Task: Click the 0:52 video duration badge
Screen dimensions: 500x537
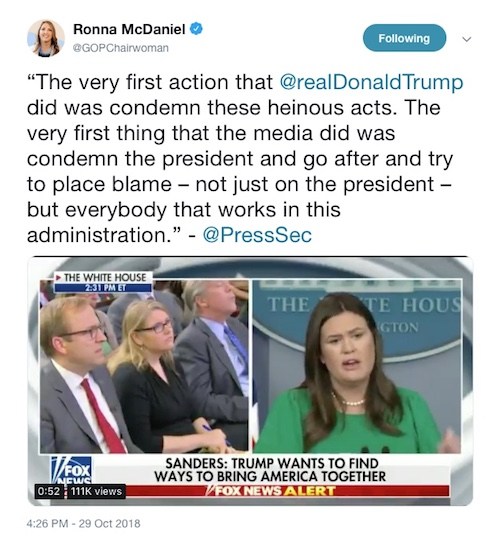Action: pyautogui.click(x=48, y=491)
